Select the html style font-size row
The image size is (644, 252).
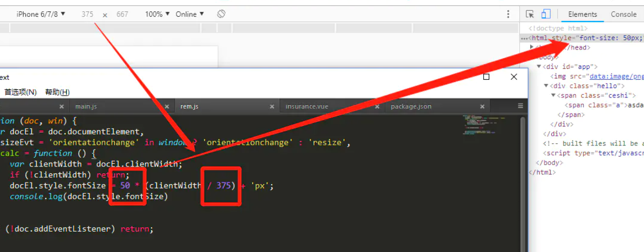point(583,38)
